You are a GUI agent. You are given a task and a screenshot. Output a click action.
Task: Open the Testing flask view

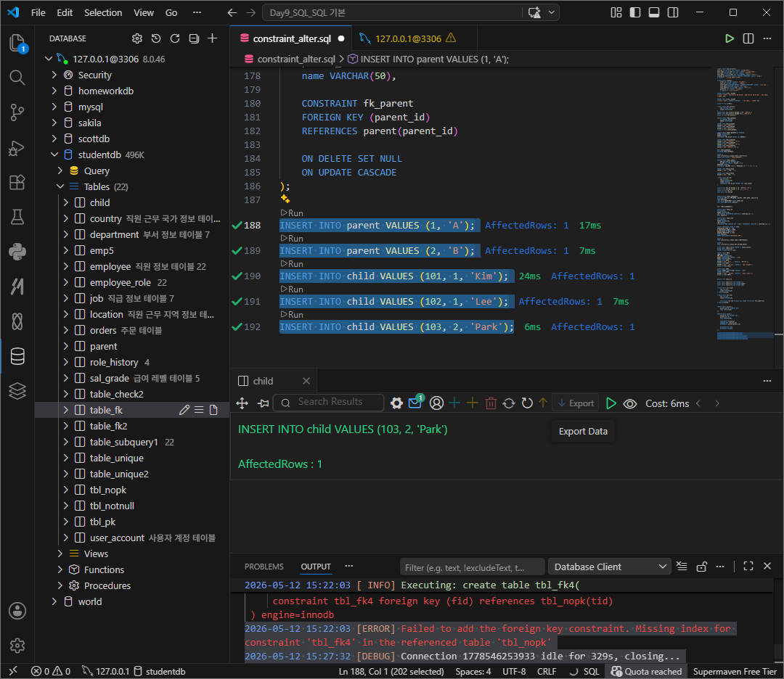point(17,218)
